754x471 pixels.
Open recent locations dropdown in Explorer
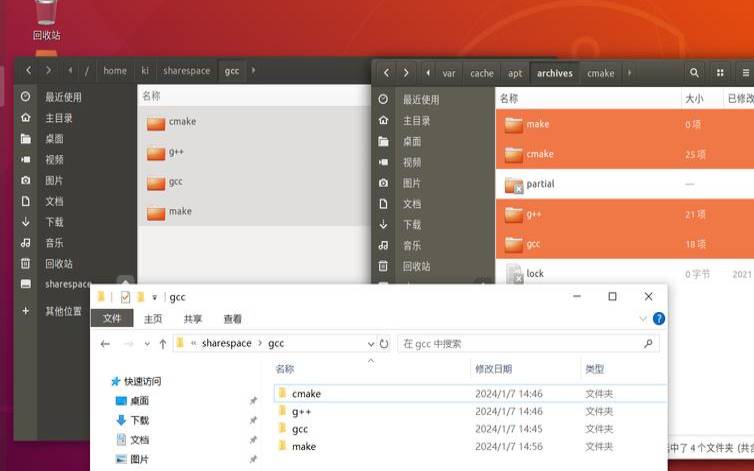[x=147, y=344]
